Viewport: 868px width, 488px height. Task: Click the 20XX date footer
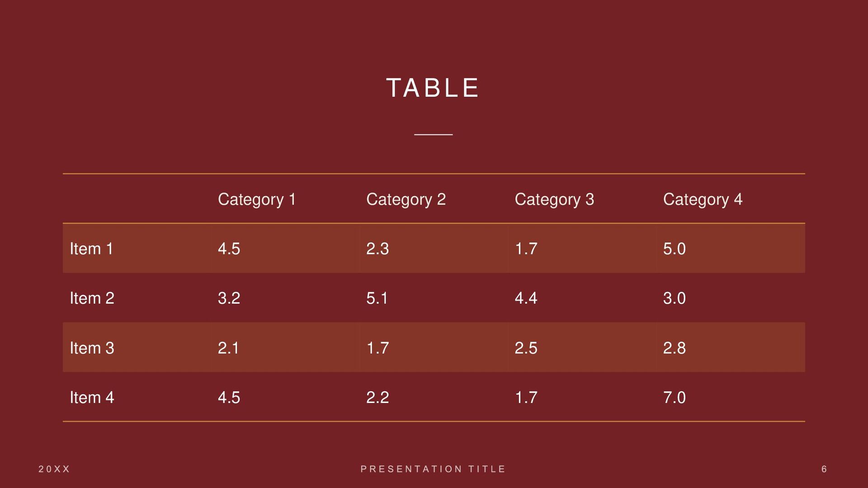pos(54,469)
